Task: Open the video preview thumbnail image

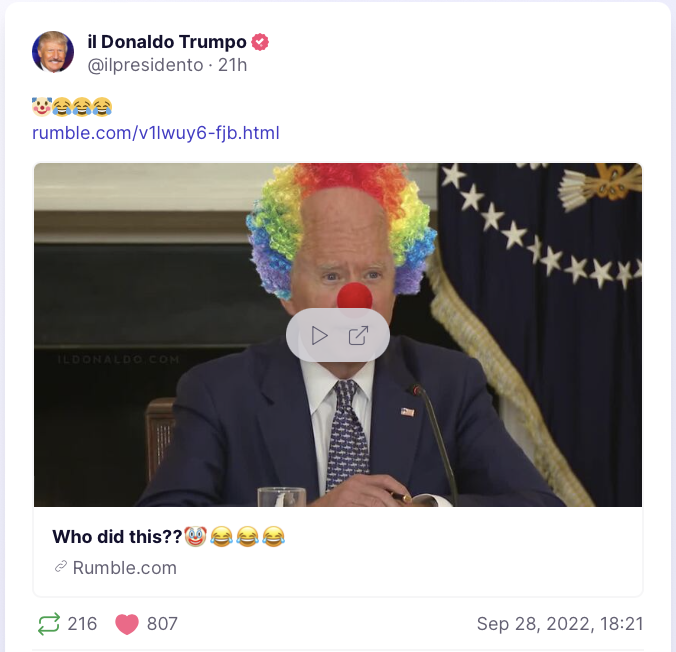Action: point(338,335)
